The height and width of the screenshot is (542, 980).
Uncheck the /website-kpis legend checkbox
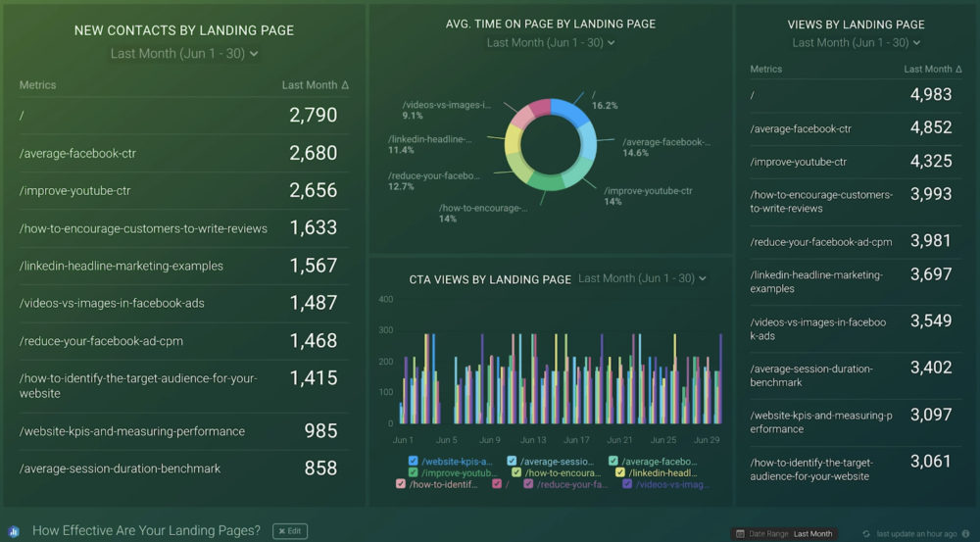(x=414, y=461)
